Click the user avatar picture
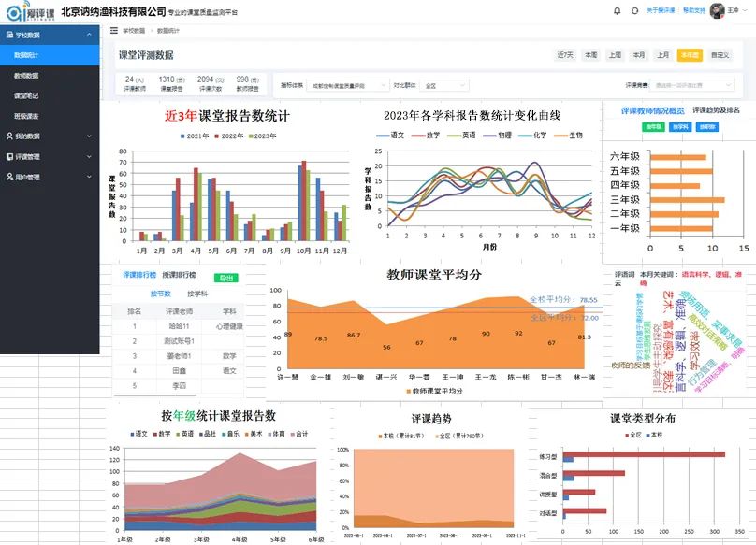 (x=717, y=11)
